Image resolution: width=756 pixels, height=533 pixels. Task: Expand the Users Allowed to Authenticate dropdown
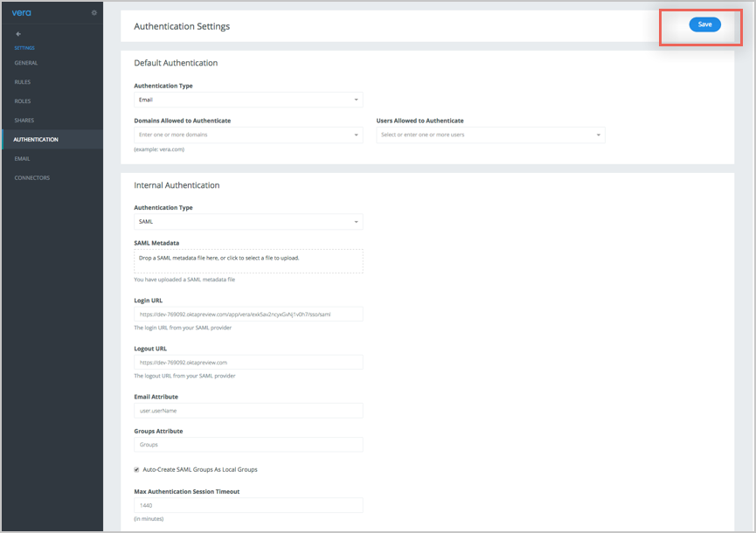[x=490, y=135]
